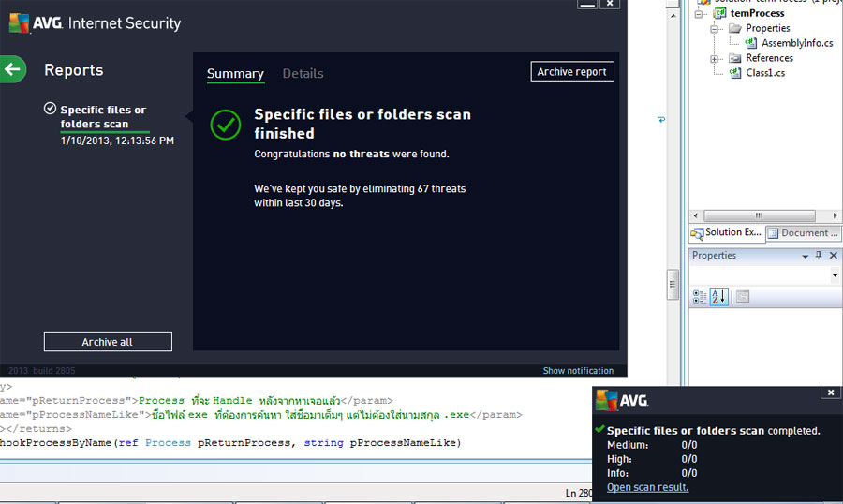
Task: Expand the References node in Solution Explorer
Action: (714, 59)
